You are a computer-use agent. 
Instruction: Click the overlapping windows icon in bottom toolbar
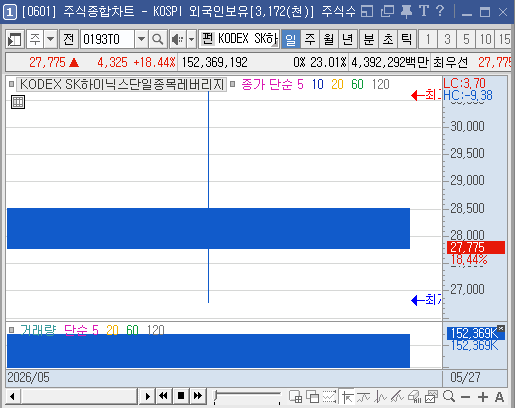click(312, 397)
